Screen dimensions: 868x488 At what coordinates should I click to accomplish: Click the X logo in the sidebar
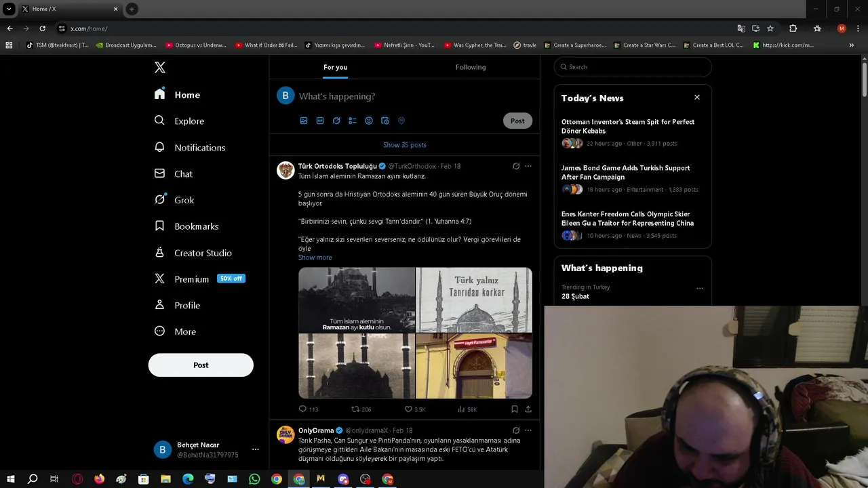pos(160,67)
